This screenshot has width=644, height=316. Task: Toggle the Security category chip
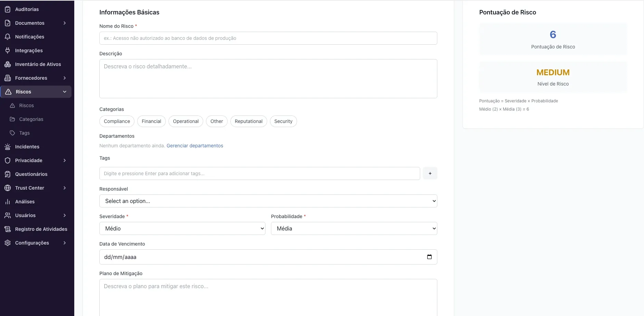pos(283,121)
